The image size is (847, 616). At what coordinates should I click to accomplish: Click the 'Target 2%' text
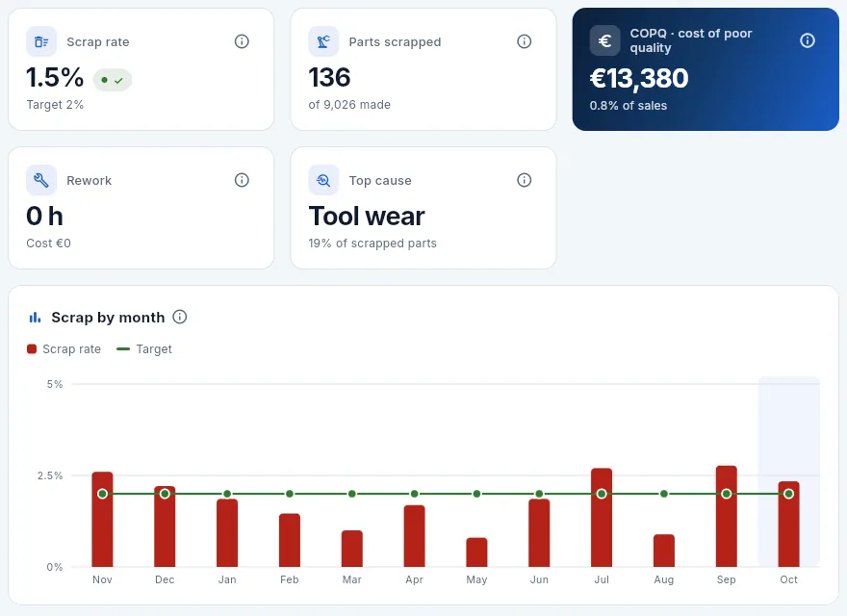(x=55, y=105)
